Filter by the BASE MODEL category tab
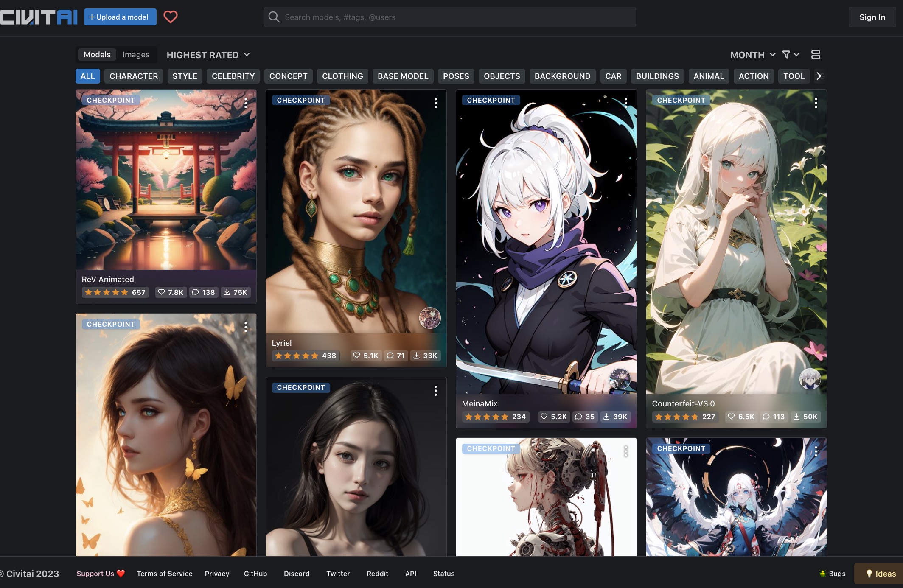The width and height of the screenshot is (903, 588). point(403,76)
